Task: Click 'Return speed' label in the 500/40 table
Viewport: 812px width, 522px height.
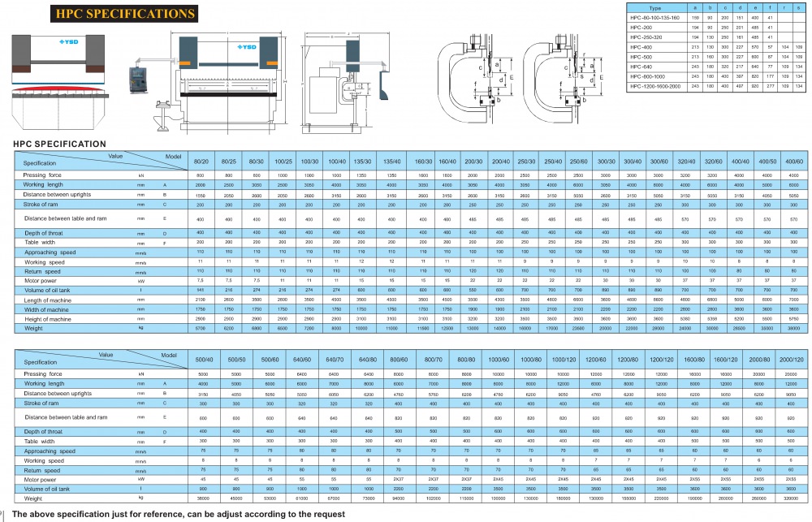Action: 42,470
